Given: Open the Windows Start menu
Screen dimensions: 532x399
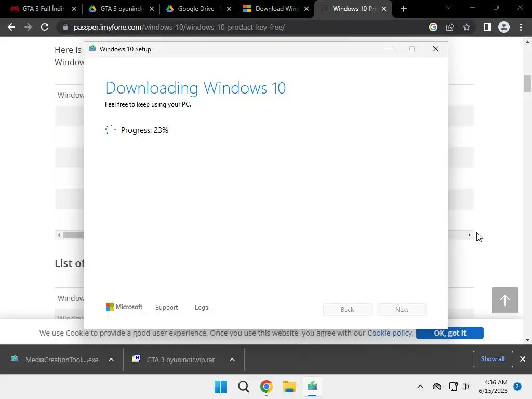Looking at the screenshot, I should click(220, 387).
